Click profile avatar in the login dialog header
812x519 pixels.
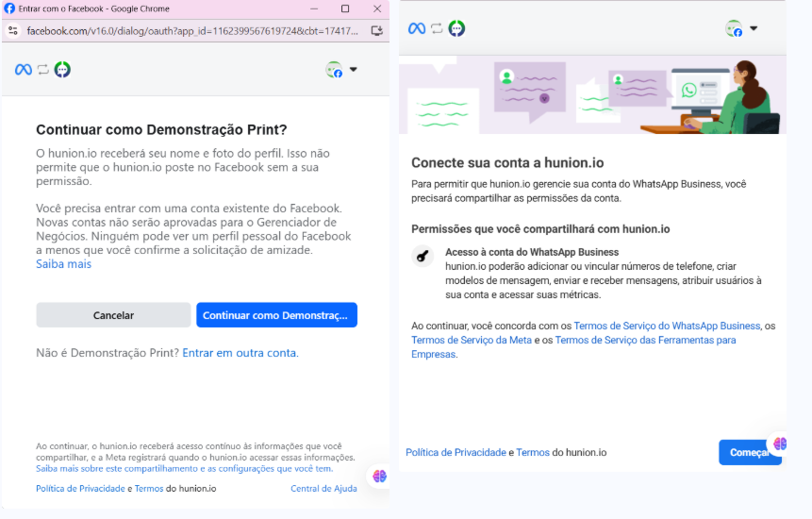point(334,70)
